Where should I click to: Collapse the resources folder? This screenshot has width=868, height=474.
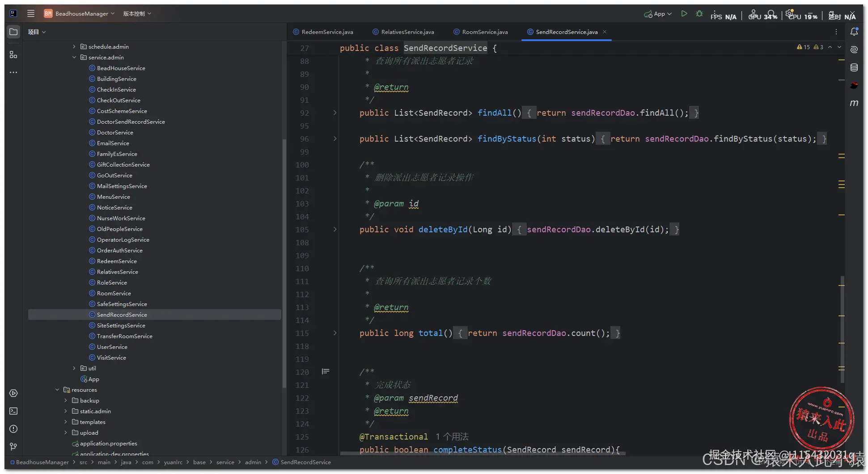click(x=57, y=390)
